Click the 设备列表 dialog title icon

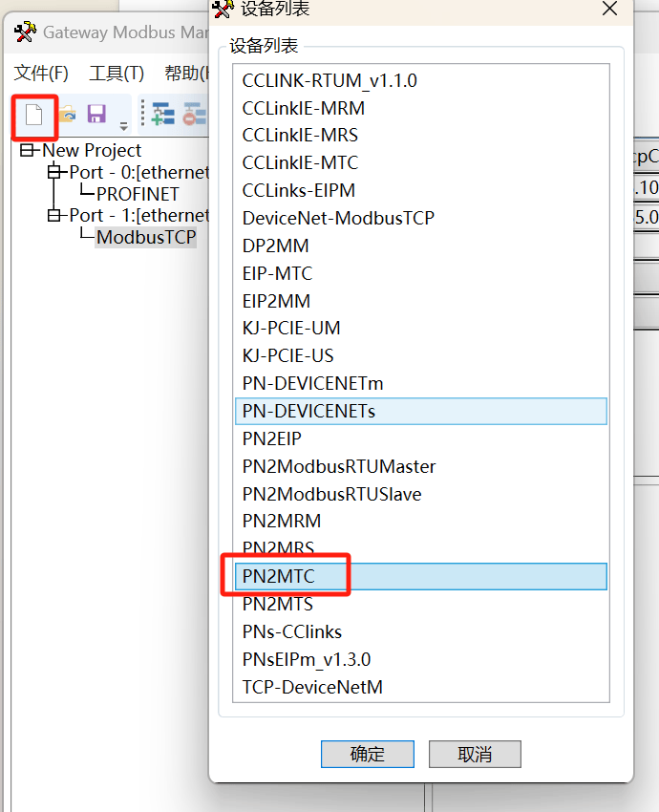[223, 9]
